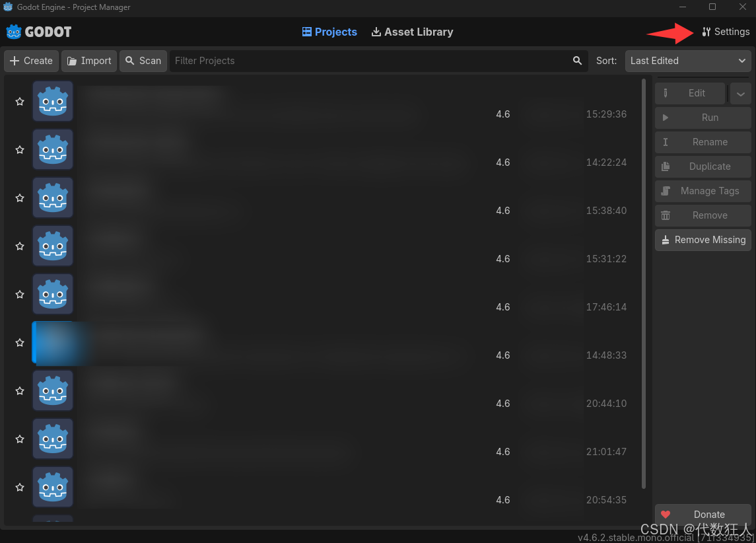Image resolution: width=756 pixels, height=543 pixels.
Task: Select project icon in 20:44:10 row
Action: click(x=53, y=390)
